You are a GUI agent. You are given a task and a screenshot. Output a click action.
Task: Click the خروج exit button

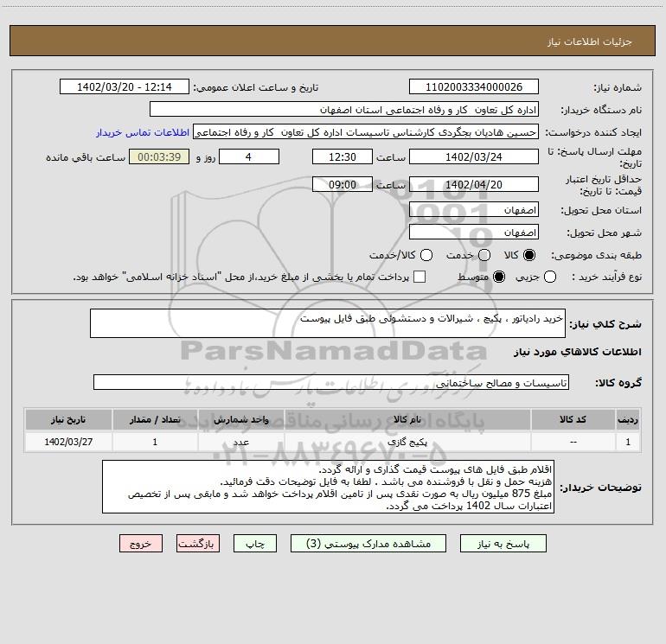141,544
